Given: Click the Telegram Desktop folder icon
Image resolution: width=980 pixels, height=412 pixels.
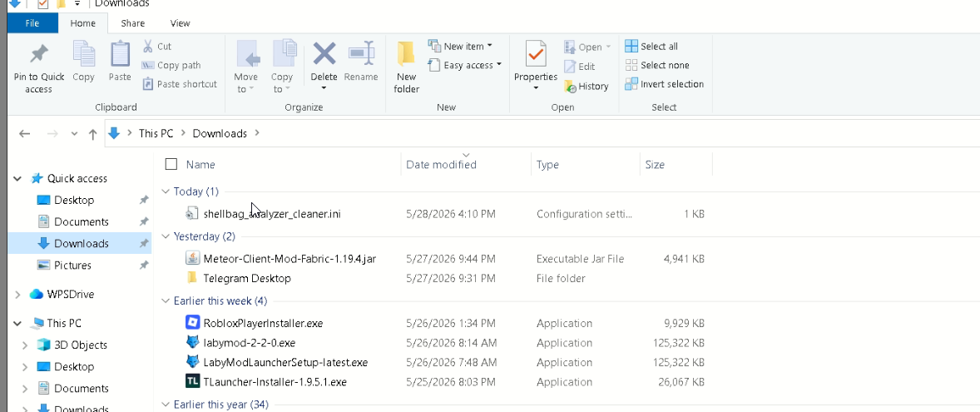Looking at the screenshot, I should [192, 278].
